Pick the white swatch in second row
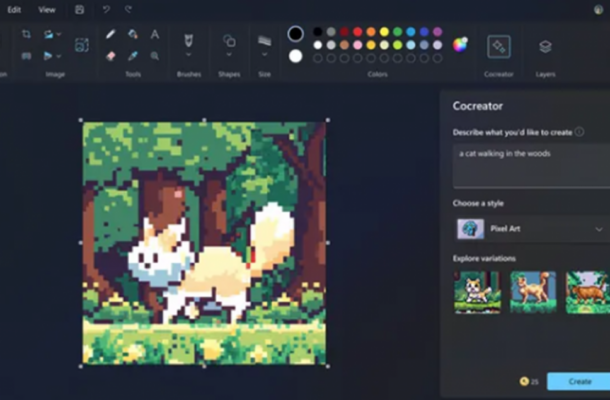The image size is (610, 400). pos(318,45)
